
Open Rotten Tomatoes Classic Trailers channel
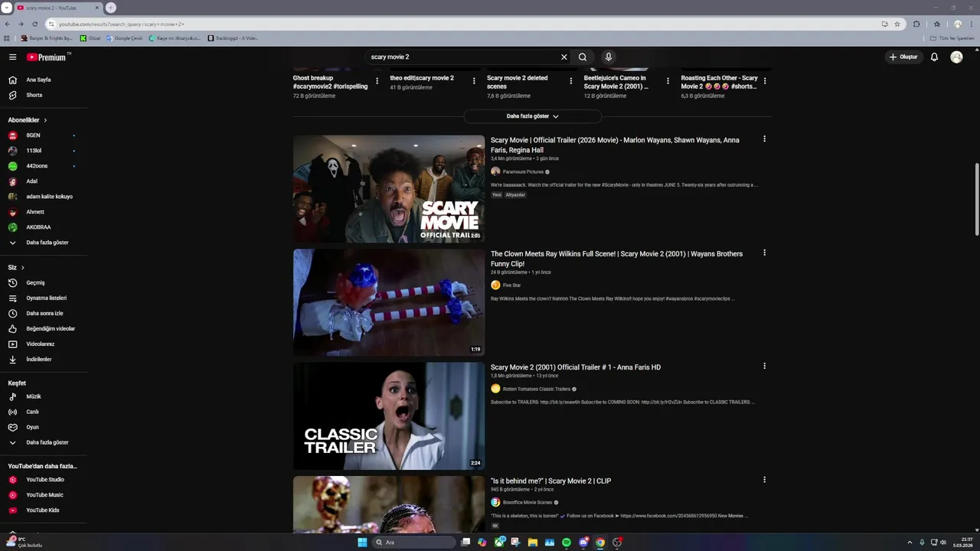click(x=537, y=389)
